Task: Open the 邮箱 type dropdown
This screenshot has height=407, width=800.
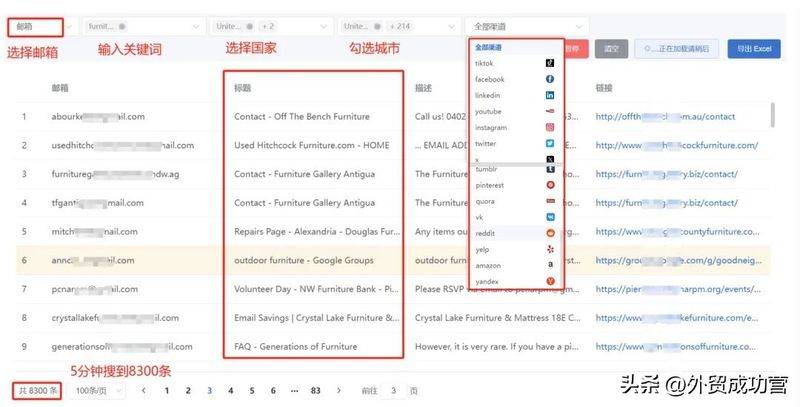Action: [40, 25]
